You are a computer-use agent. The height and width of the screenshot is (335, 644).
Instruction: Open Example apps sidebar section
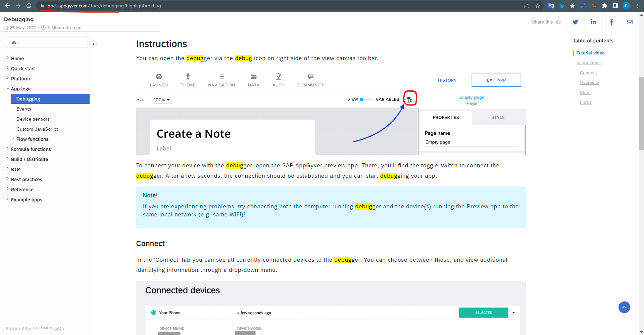coord(27,200)
